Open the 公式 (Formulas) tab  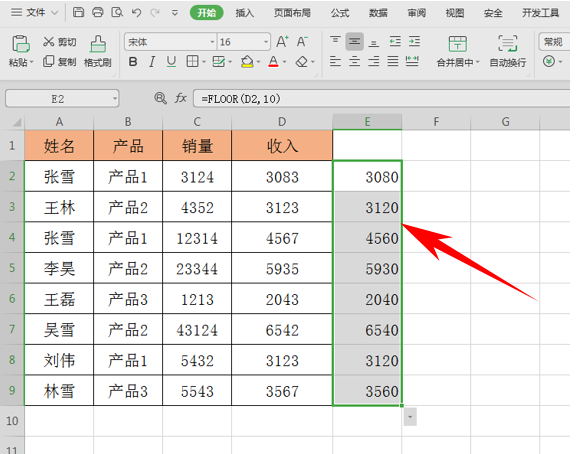[340, 13]
